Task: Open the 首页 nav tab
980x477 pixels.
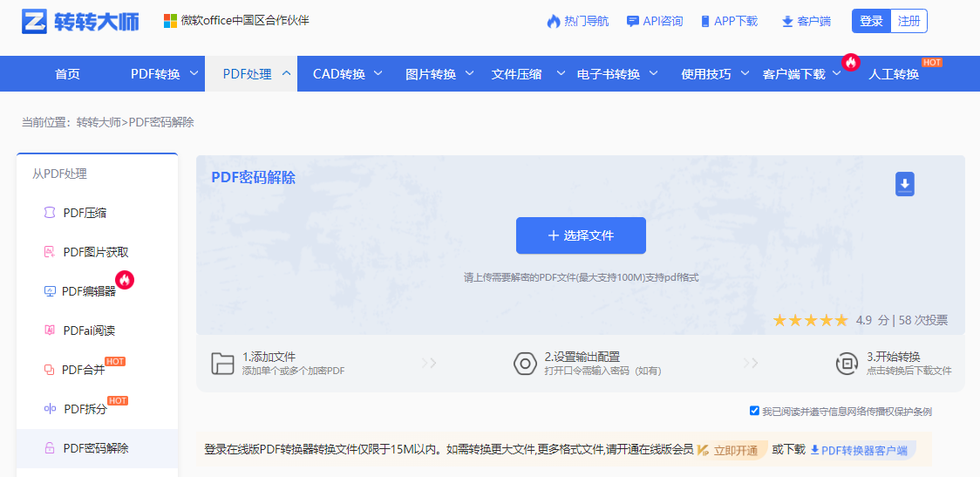Action: coord(67,74)
